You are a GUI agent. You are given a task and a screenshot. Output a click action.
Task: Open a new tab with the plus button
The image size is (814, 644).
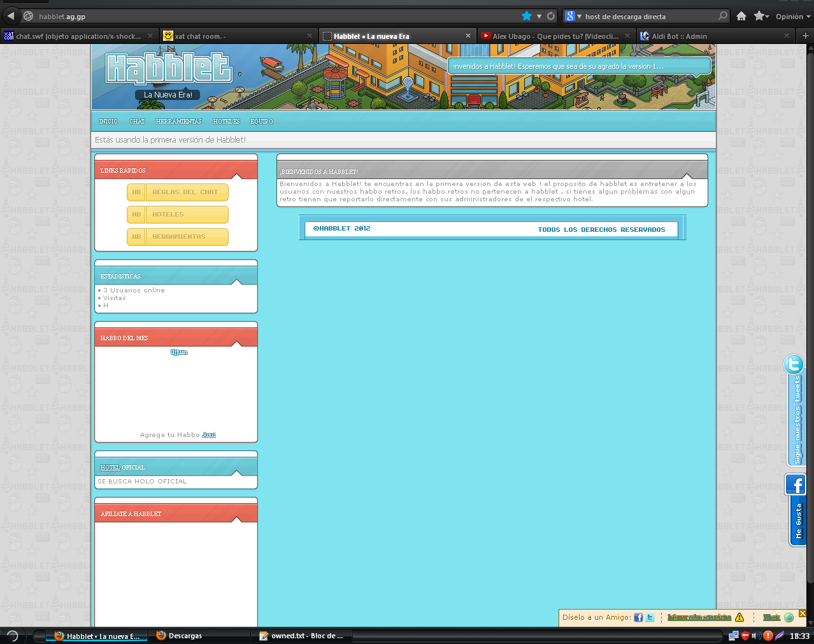point(806,36)
